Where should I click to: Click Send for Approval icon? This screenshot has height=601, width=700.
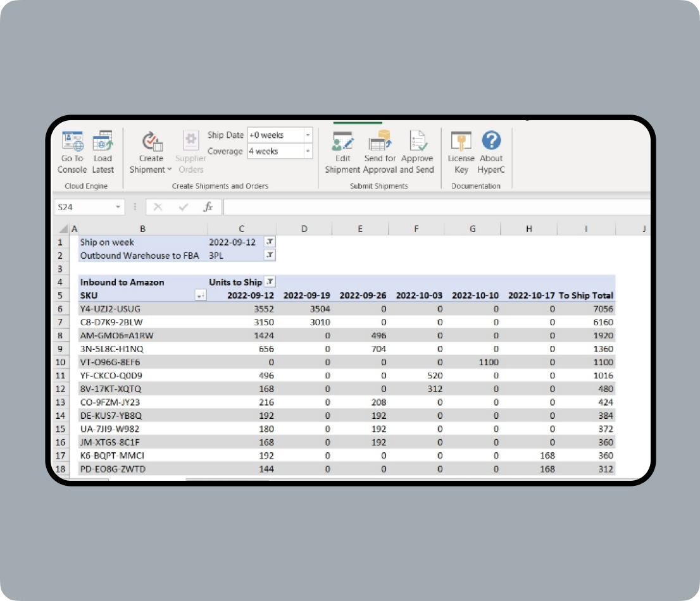[380, 142]
